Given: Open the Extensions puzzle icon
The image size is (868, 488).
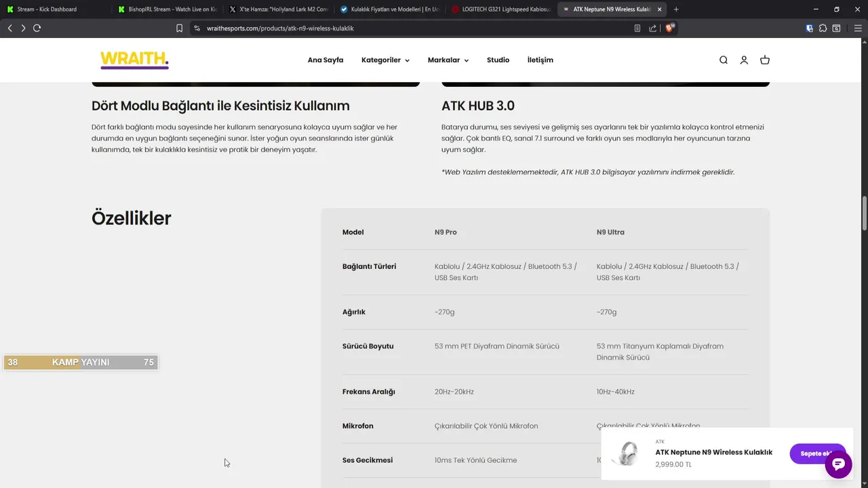Looking at the screenshot, I should pos(823,28).
